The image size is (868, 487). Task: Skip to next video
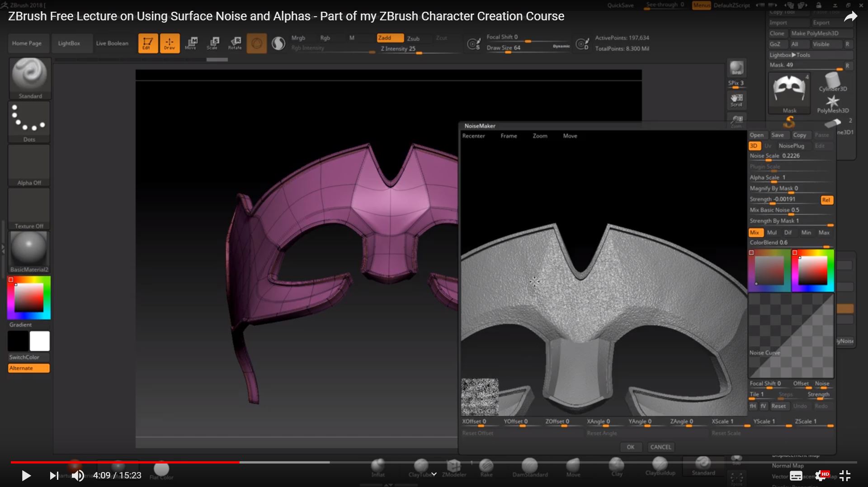coord(54,475)
